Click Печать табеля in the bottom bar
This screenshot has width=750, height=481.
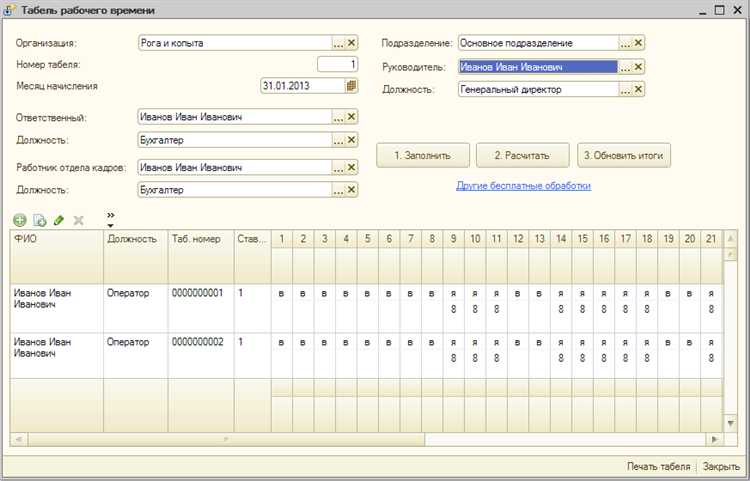(x=658, y=466)
